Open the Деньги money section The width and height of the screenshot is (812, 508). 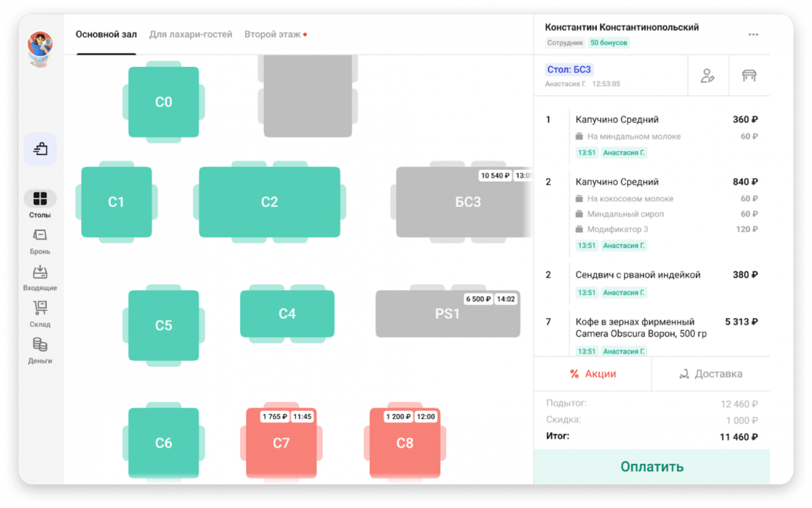click(x=40, y=351)
